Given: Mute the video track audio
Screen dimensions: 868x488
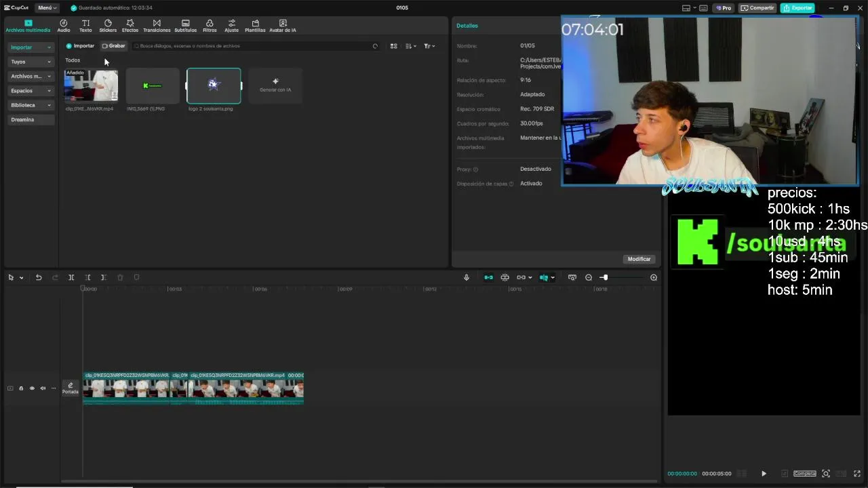Looking at the screenshot, I should coord(43,388).
